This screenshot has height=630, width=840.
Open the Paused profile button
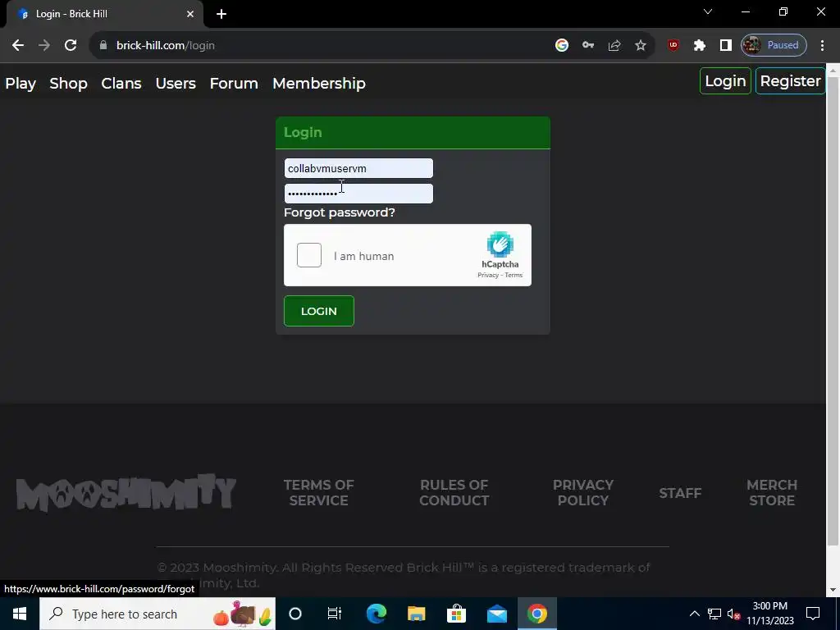click(774, 46)
